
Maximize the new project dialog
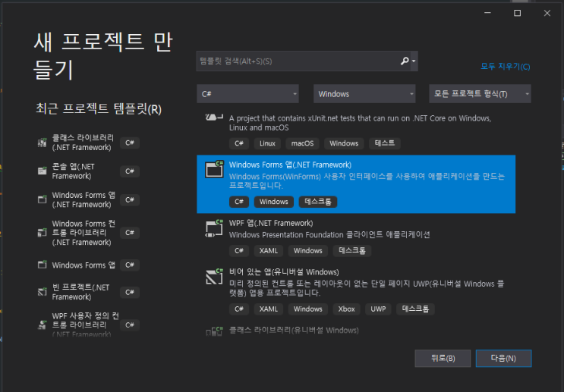(517, 13)
